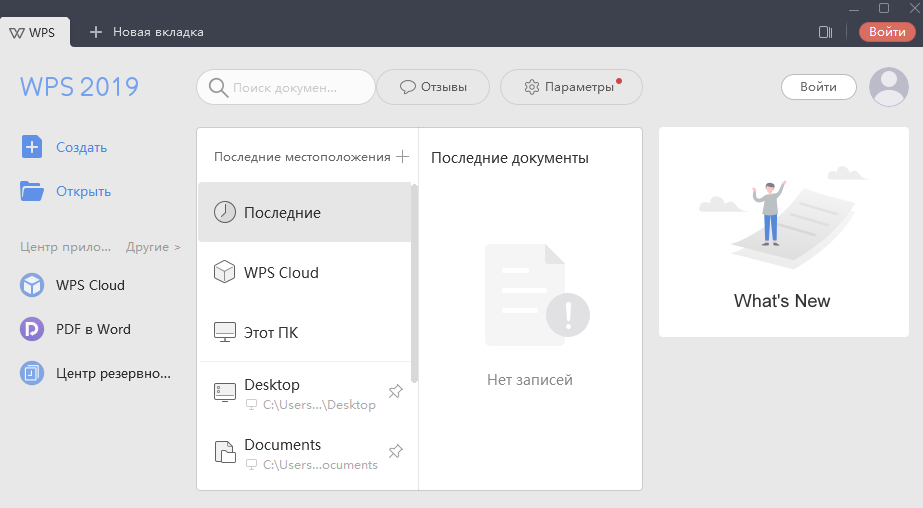Open WPS Cloud from left sidebar
The image size is (923, 508).
pos(32,285)
